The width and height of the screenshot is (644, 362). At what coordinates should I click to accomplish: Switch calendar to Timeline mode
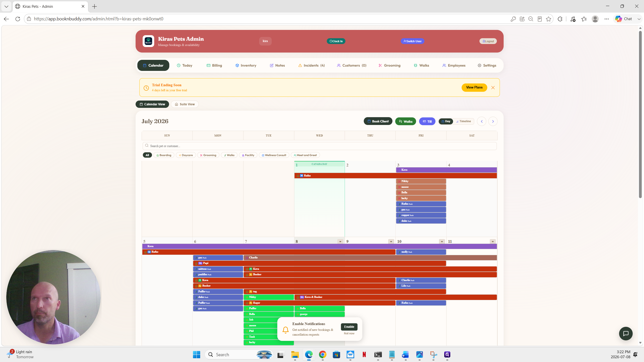pyautogui.click(x=463, y=121)
